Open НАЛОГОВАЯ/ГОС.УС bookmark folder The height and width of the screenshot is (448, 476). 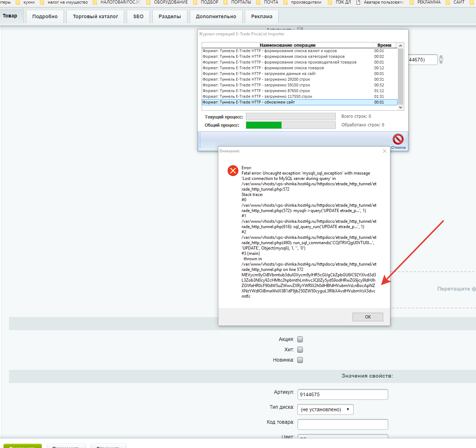click(x=117, y=2)
